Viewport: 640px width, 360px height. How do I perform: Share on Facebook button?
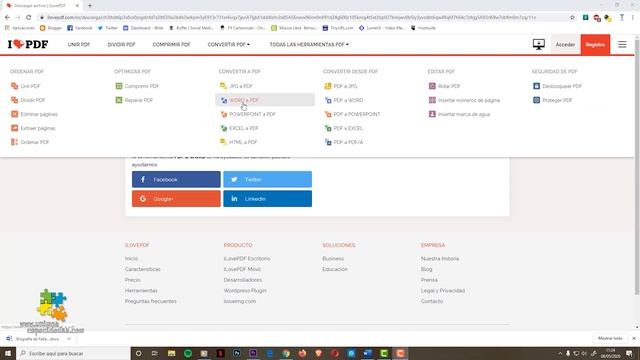click(176, 179)
